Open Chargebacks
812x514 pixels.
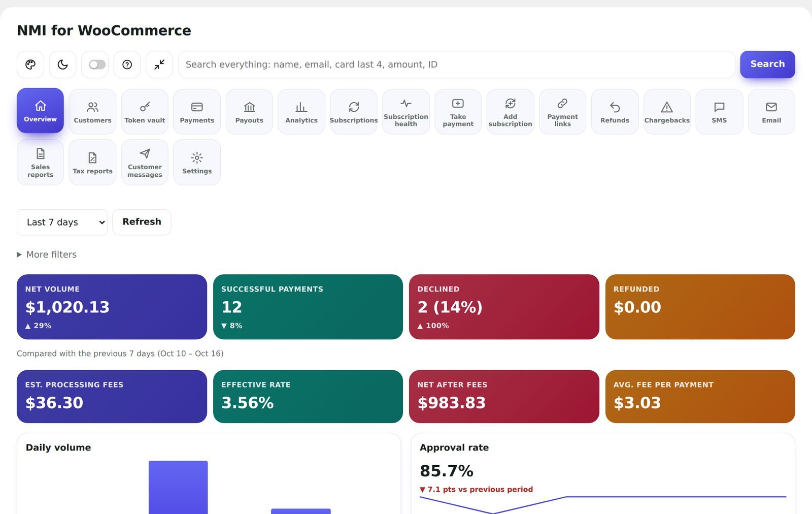coord(667,112)
